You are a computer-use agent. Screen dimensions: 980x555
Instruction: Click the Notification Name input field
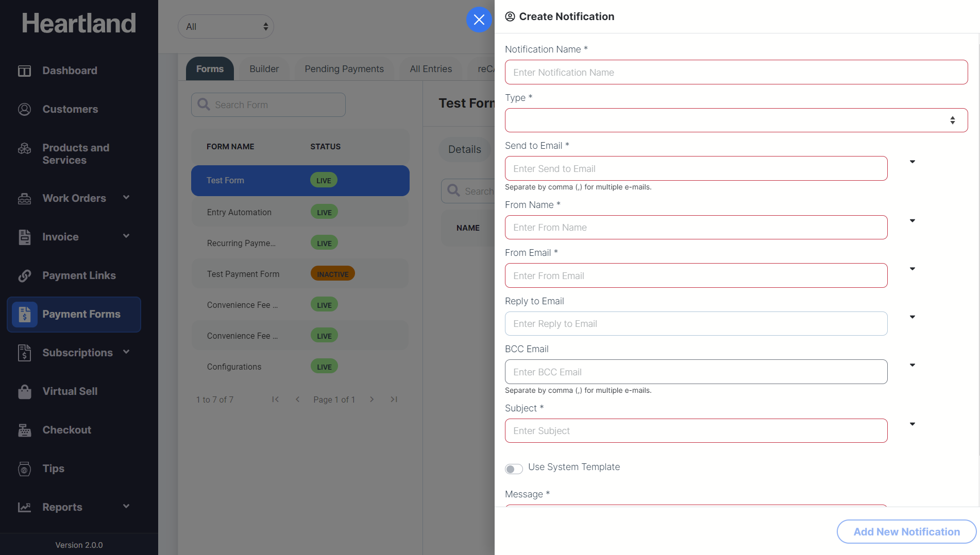736,73
